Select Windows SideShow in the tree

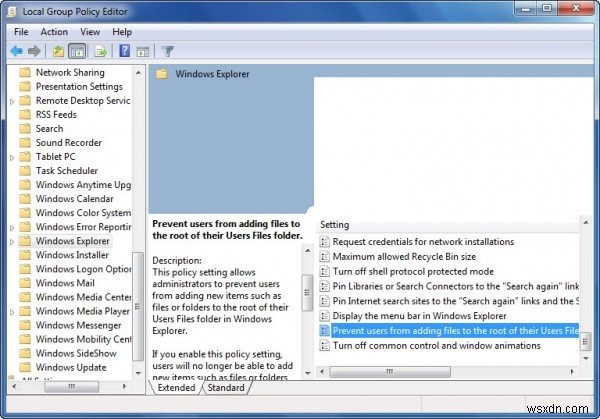[x=76, y=353]
